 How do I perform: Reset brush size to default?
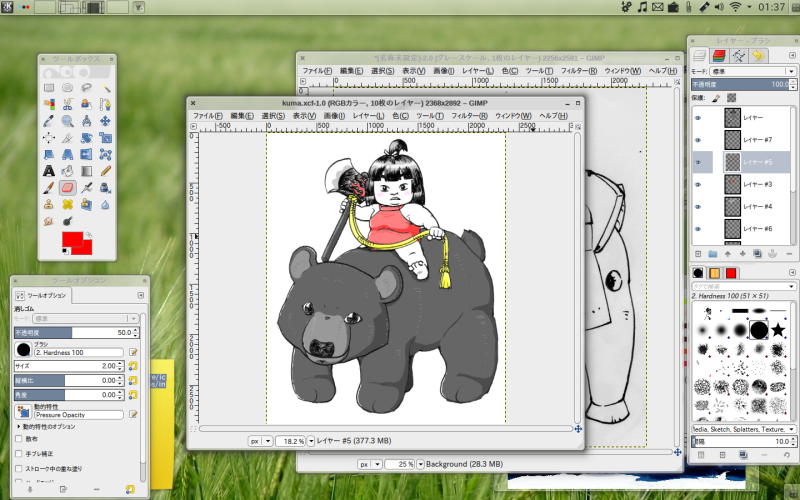133,366
